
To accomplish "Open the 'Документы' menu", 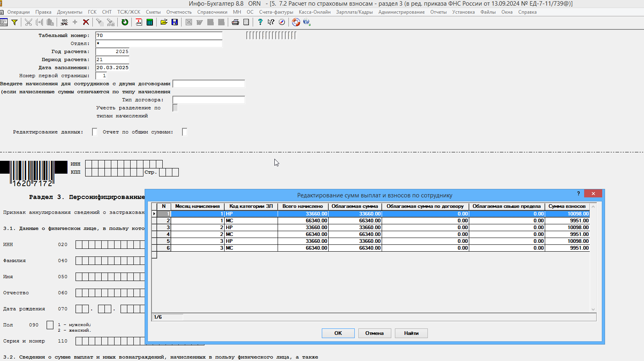I will (x=70, y=12).
